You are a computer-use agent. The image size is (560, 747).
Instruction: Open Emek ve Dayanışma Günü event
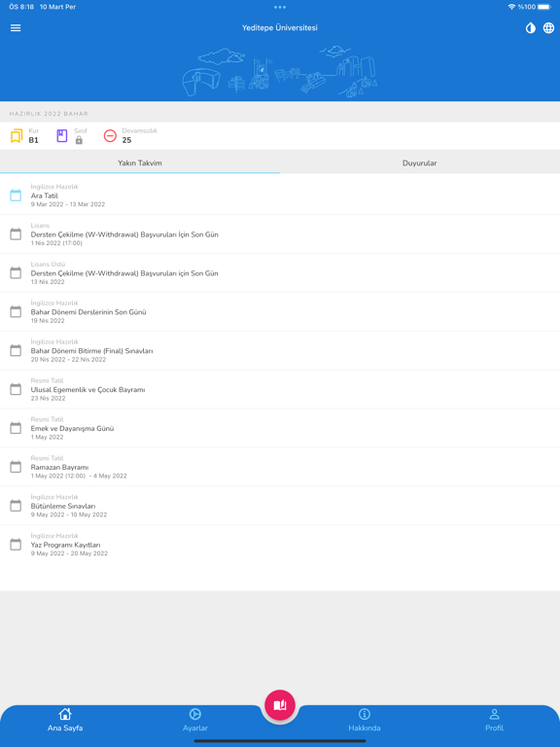[x=280, y=428]
